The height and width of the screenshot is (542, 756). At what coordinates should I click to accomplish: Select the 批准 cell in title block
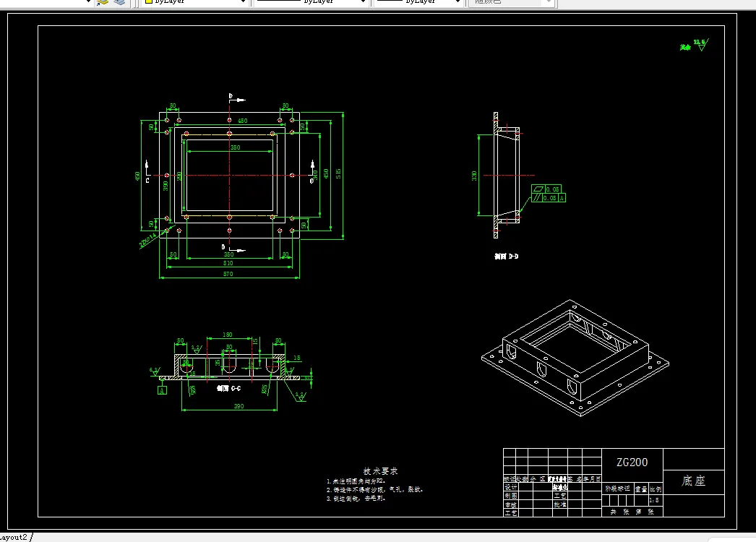click(x=559, y=504)
